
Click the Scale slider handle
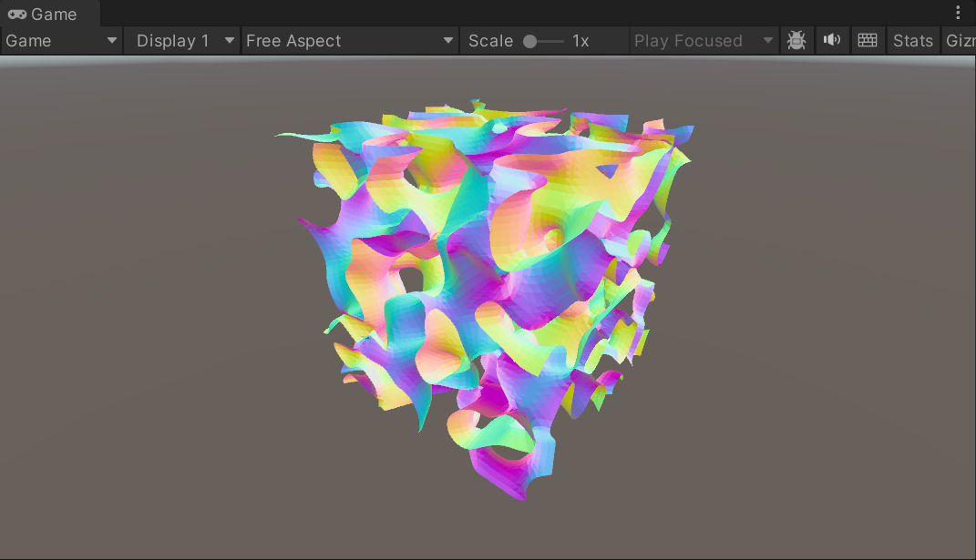(x=529, y=40)
